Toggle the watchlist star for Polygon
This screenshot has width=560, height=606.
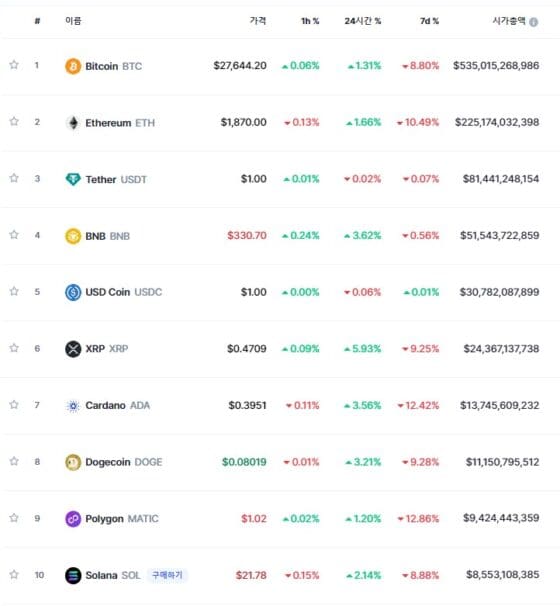click(14, 517)
